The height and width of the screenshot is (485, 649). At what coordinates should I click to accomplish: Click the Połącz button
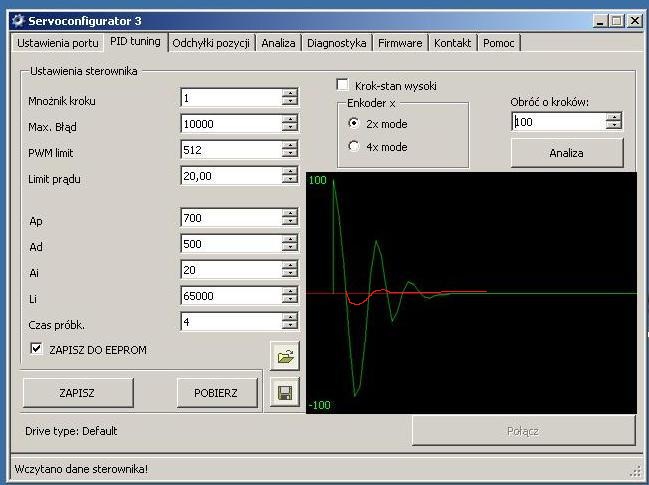pos(523,431)
